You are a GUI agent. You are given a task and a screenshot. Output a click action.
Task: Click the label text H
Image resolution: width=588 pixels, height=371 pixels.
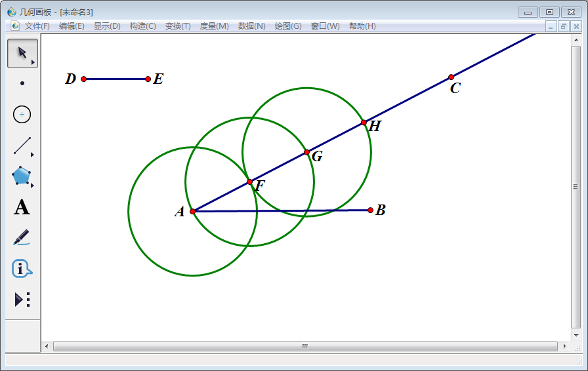coord(375,126)
